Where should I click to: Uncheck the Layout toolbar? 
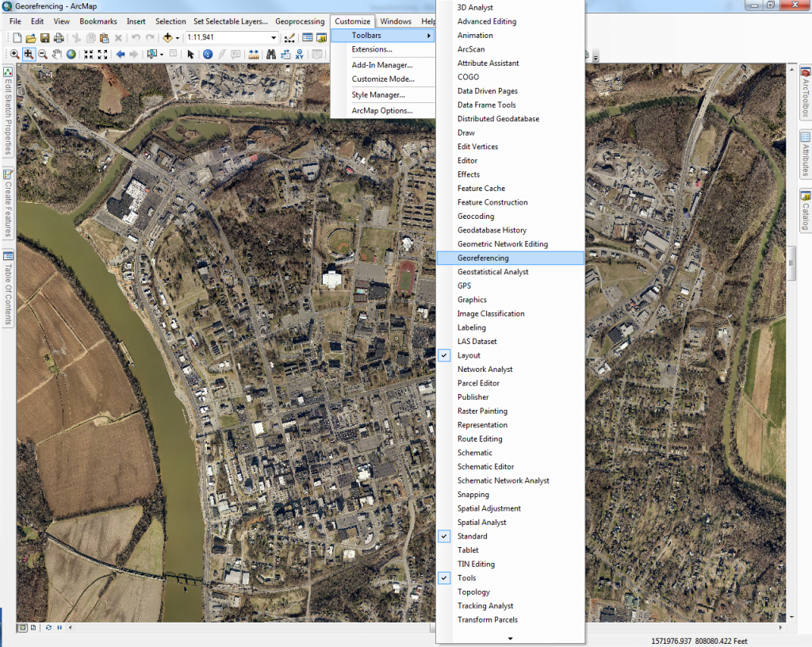443,355
